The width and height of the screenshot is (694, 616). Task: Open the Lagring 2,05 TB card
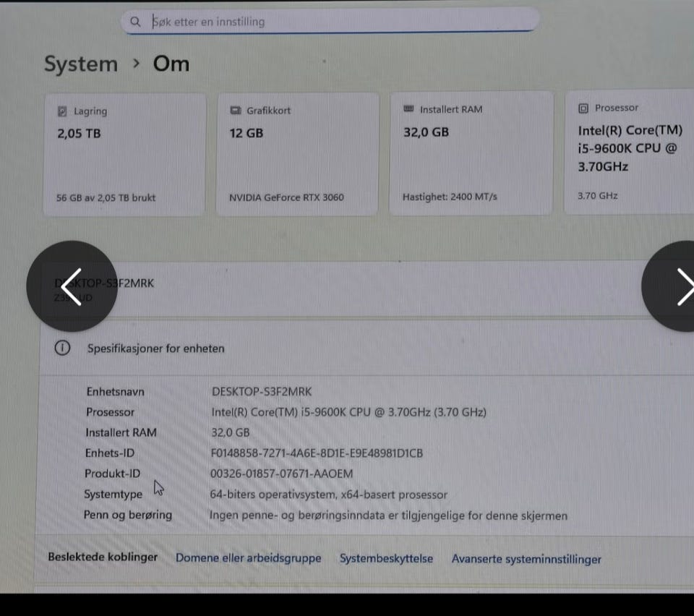124,155
